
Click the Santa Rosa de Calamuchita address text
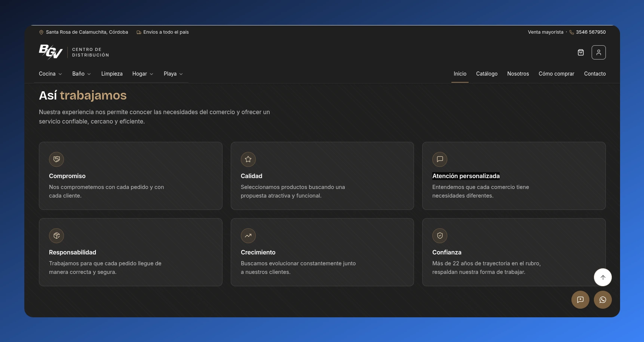pyautogui.click(x=87, y=32)
